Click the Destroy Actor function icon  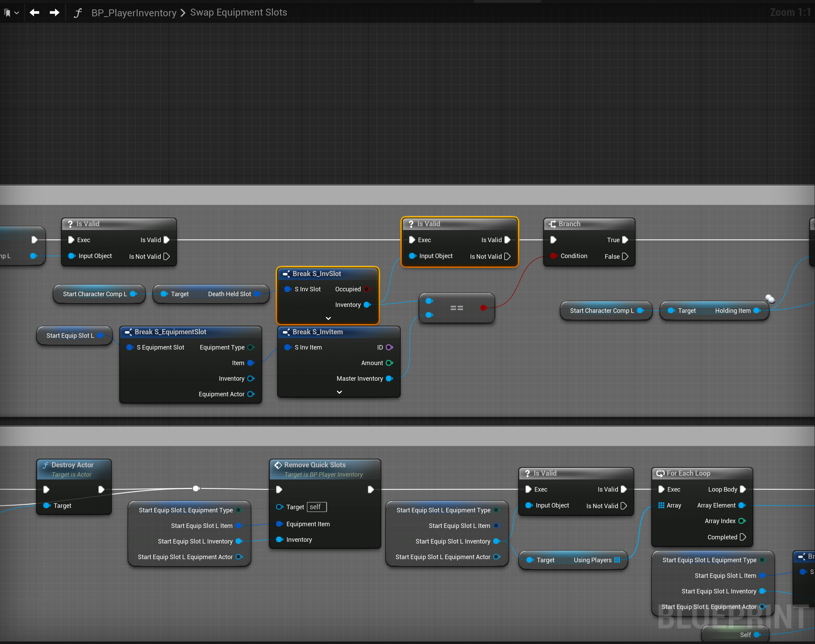coord(46,465)
